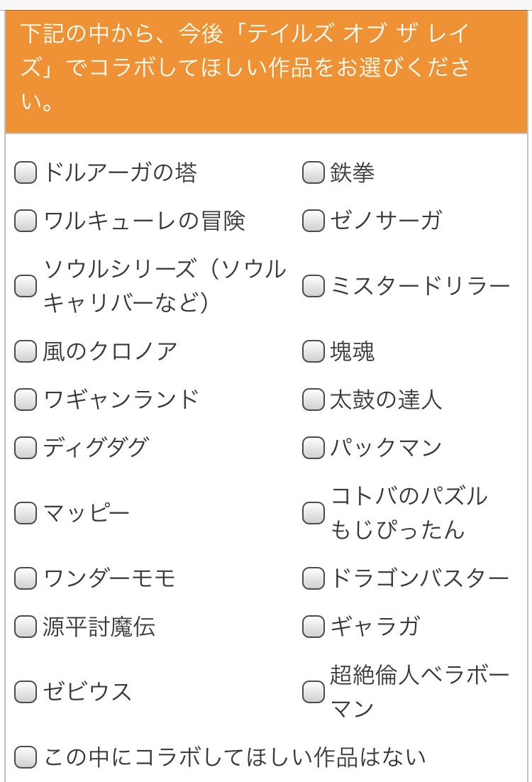
Task: Select the パックマン checkbox
Action: point(313,448)
